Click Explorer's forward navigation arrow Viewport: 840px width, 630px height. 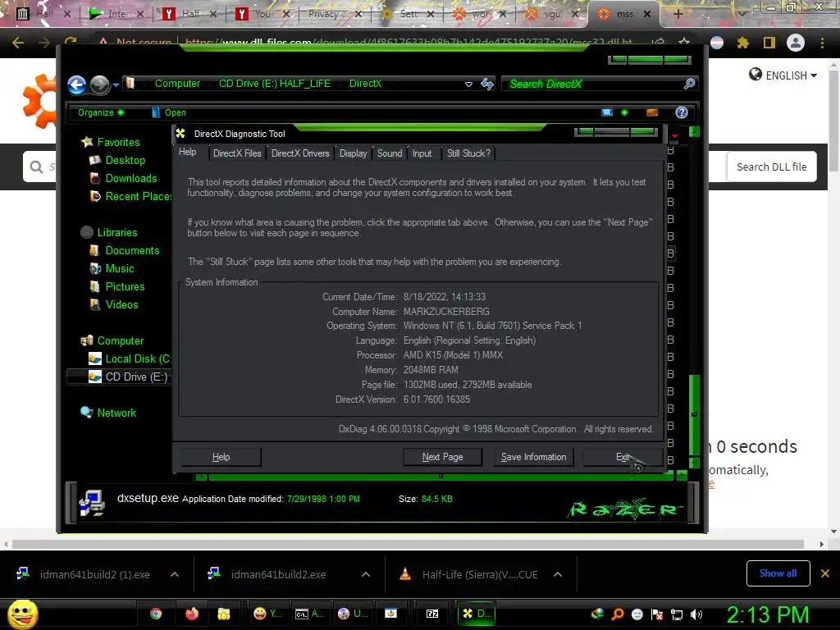click(x=99, y=84)
